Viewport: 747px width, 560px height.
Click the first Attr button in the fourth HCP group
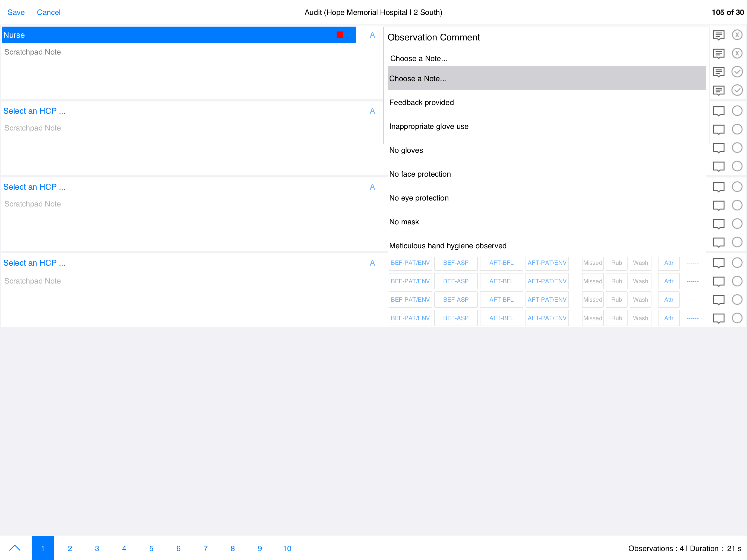point(669,263)
